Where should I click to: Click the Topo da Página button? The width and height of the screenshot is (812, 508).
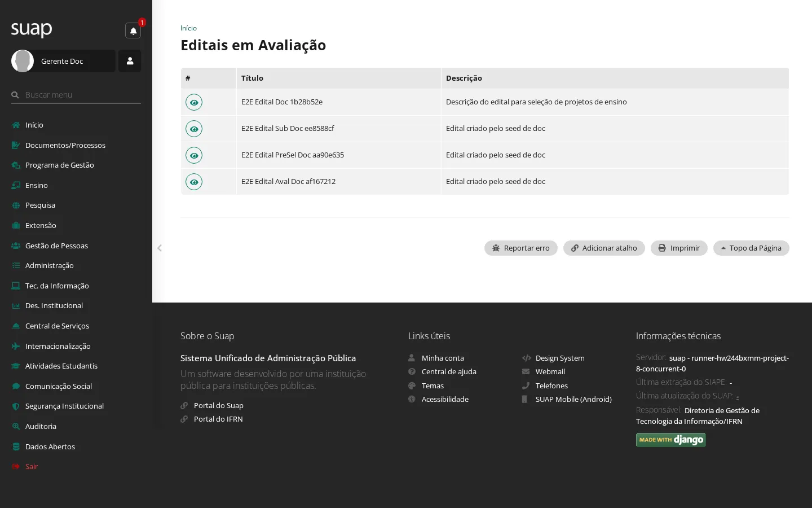coord(751,248)
